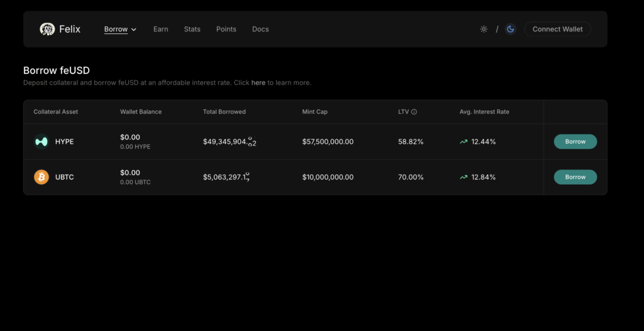
Task: Click UBTC interest rate trend icon
Action: click(x=464, y=177)
